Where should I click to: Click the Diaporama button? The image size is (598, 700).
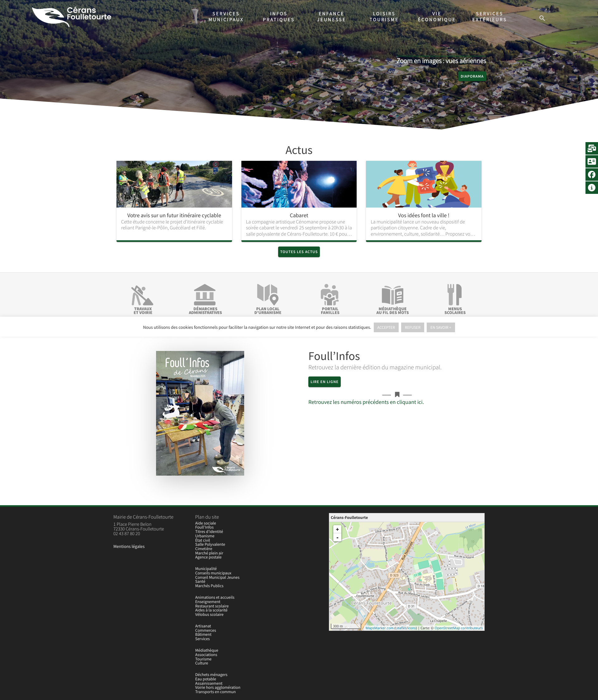tap(472, 76)
